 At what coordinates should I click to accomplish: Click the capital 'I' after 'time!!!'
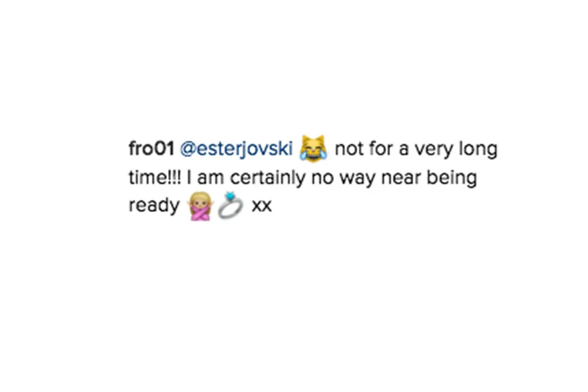coord(189,177)
